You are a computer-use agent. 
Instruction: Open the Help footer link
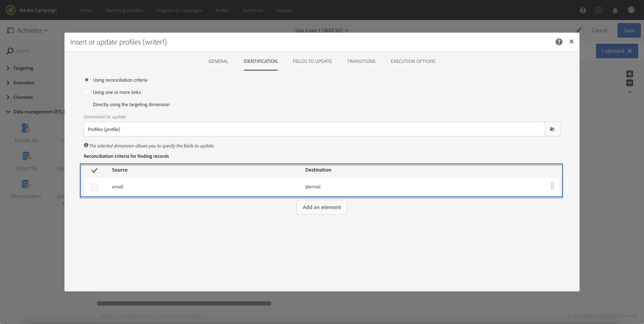click(106, 316)
